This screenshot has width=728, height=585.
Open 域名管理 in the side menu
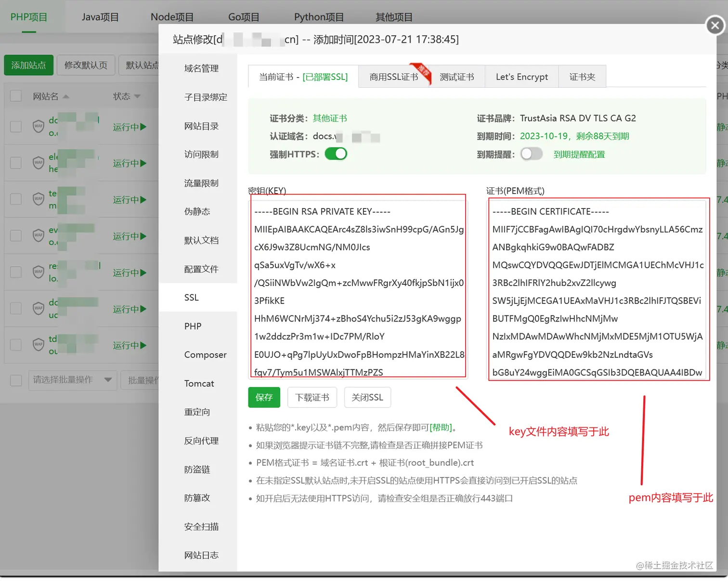[201, 68]
